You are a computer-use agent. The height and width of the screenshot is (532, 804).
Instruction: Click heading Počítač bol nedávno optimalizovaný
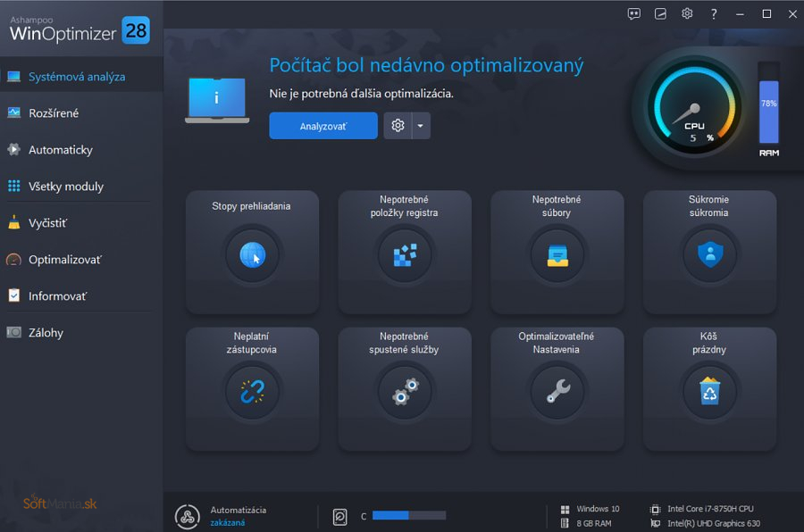tap(427, 65)
